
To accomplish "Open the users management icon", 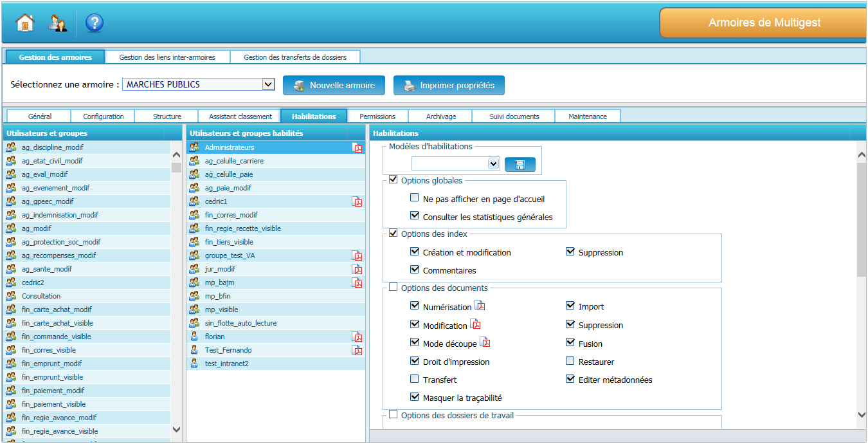I will [58, 23].
